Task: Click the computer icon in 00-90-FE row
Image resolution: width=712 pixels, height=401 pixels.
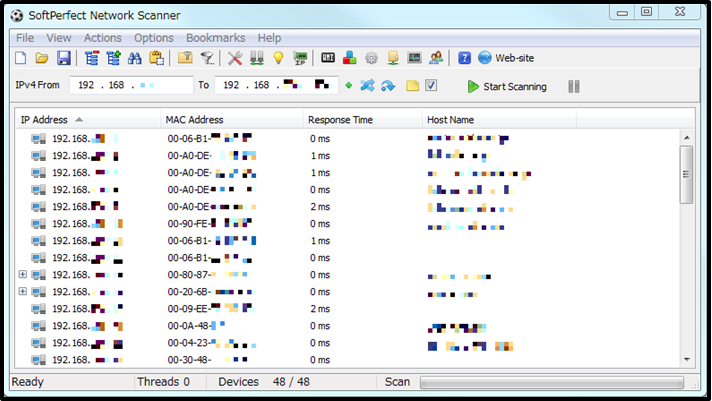Action: point(39,223)
